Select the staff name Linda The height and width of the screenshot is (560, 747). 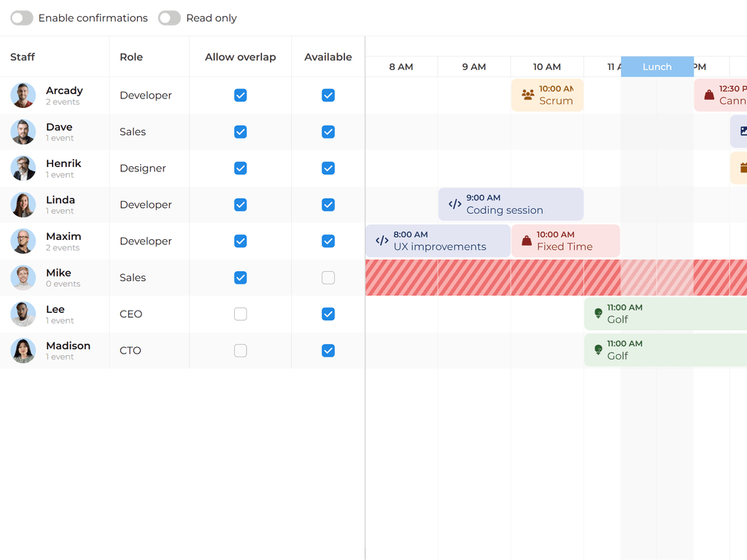point(59,200)
